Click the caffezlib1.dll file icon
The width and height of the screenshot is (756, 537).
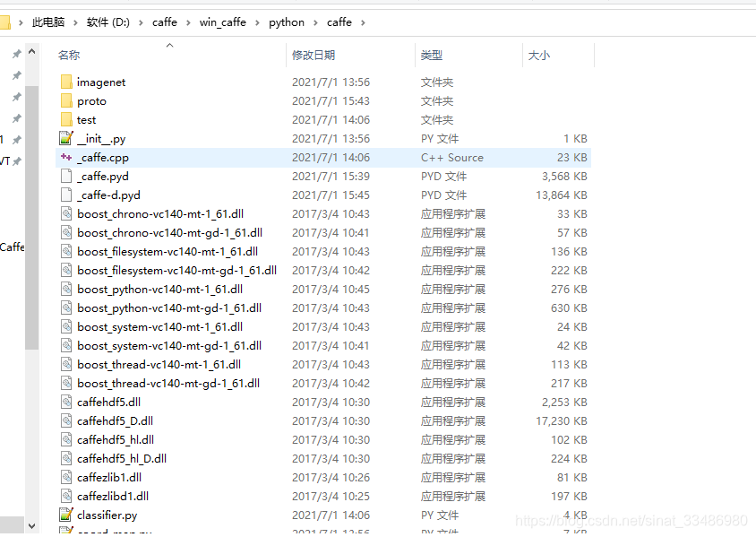tap(66, 477)
